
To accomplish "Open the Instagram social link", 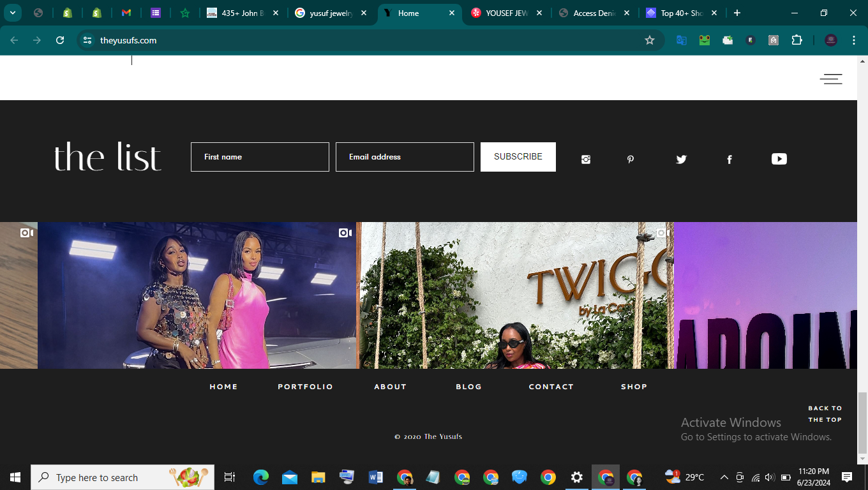I will tap(586, 160).
